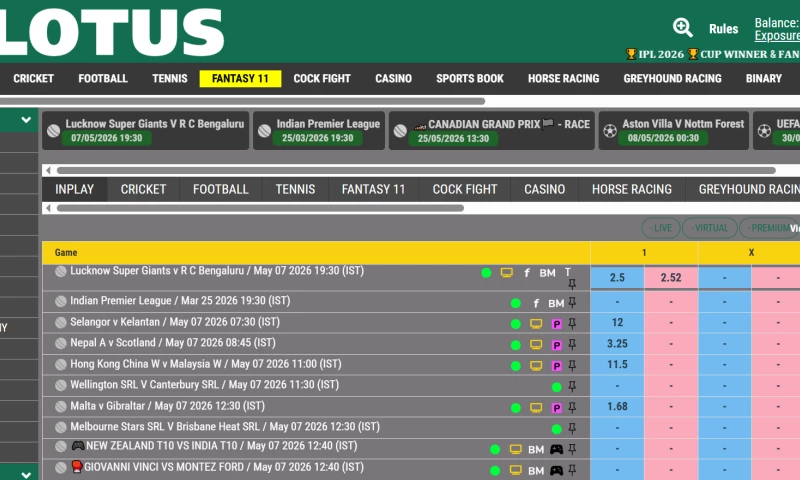Toggle the VIRTUAL filter pill
This screenshot has height=480, width=800.
tap(709, 228)
